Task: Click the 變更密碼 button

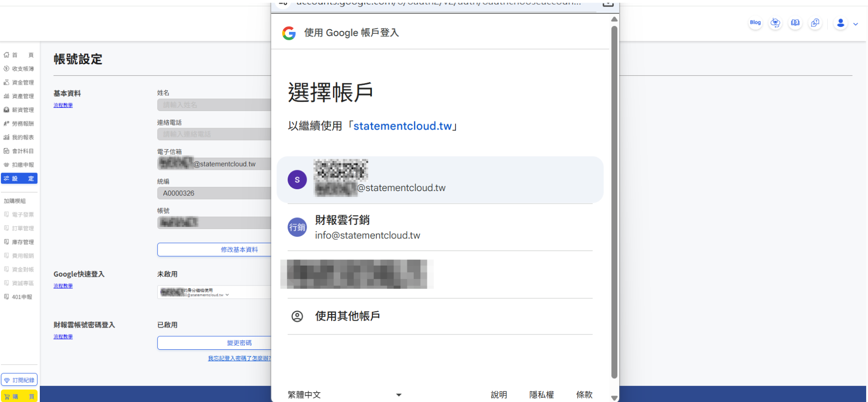Action: pyautogui.click(x=214, y=343)
